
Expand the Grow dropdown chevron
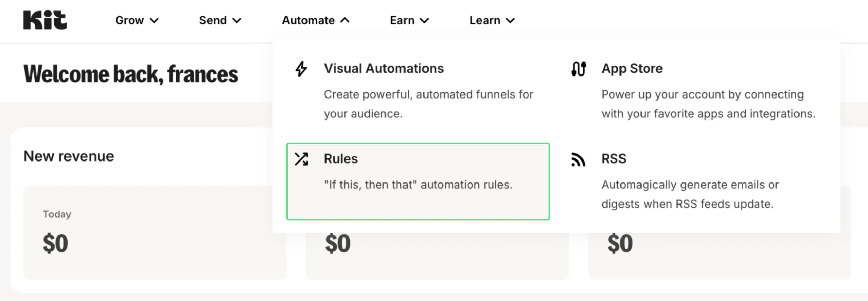point(154,21)
